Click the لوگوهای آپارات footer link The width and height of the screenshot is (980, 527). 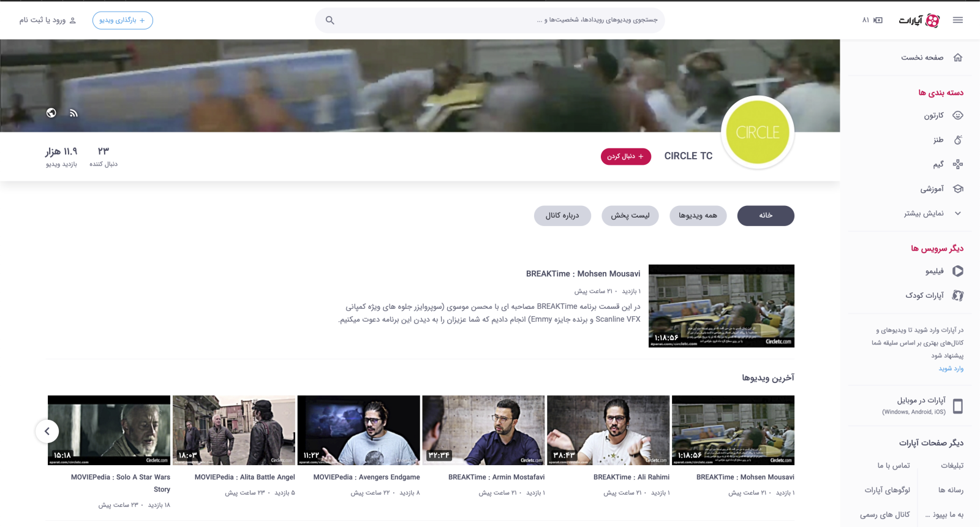coord(888,490)
